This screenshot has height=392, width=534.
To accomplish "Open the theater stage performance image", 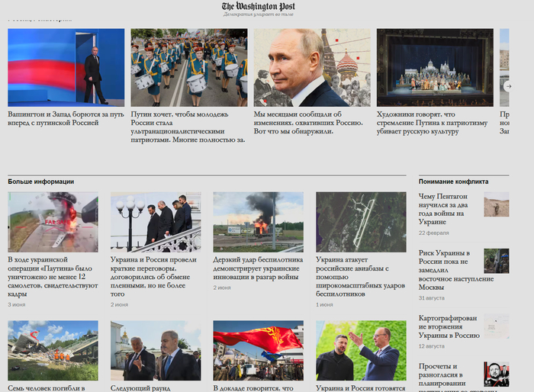I will click(x=434, y=67).
